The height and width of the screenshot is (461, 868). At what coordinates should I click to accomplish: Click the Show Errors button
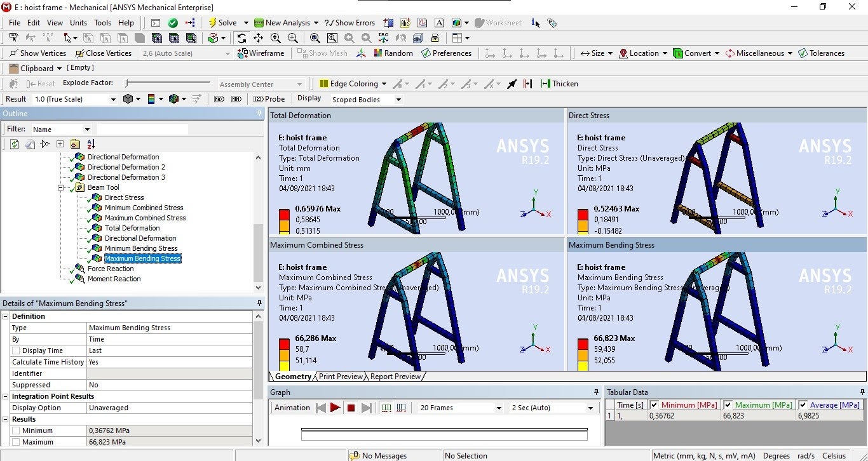pos(349,23)
